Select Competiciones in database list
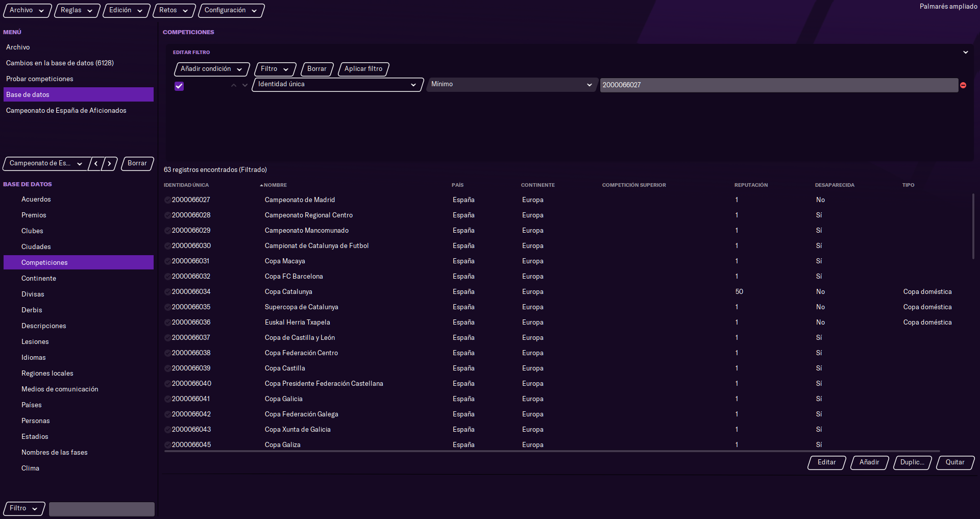The width and height of the screenshot is (980, 519). point(79,262)
